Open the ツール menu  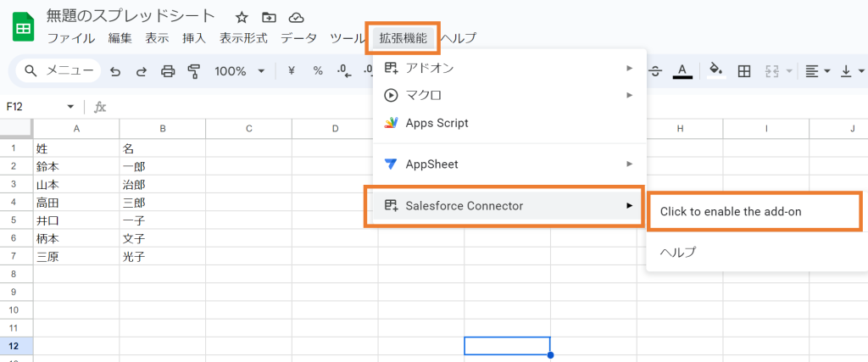coord(347,38)
